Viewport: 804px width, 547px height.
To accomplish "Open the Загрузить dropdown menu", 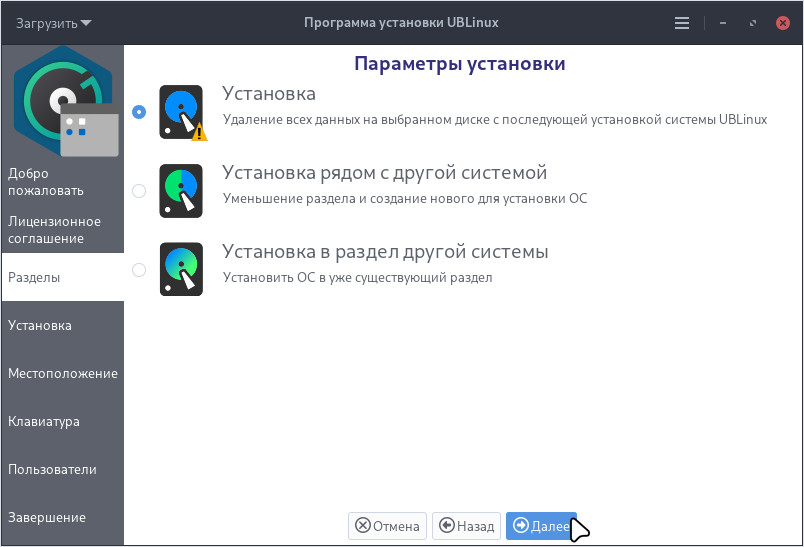I will pos(53,23).
